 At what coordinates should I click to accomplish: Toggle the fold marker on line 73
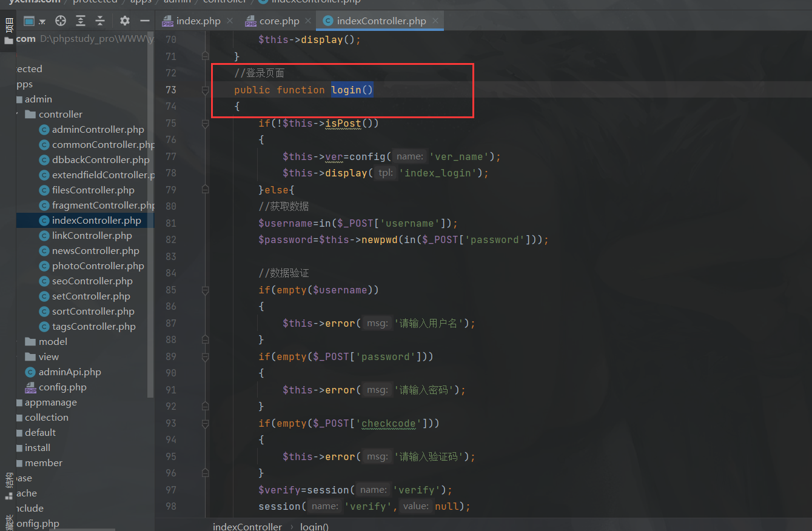[205, 90]
